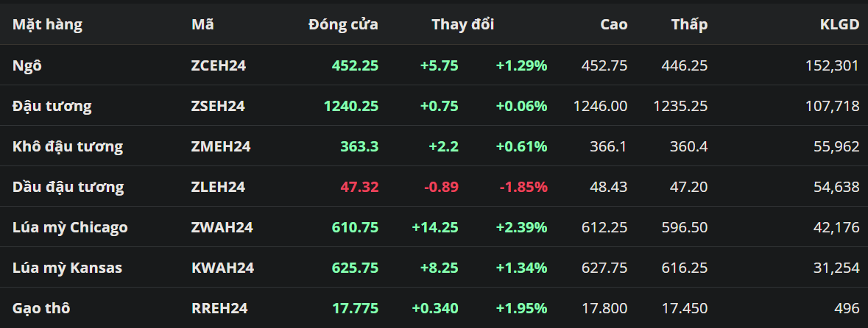Select Lúa mỳ Kansas commodity

click(67, 268)
